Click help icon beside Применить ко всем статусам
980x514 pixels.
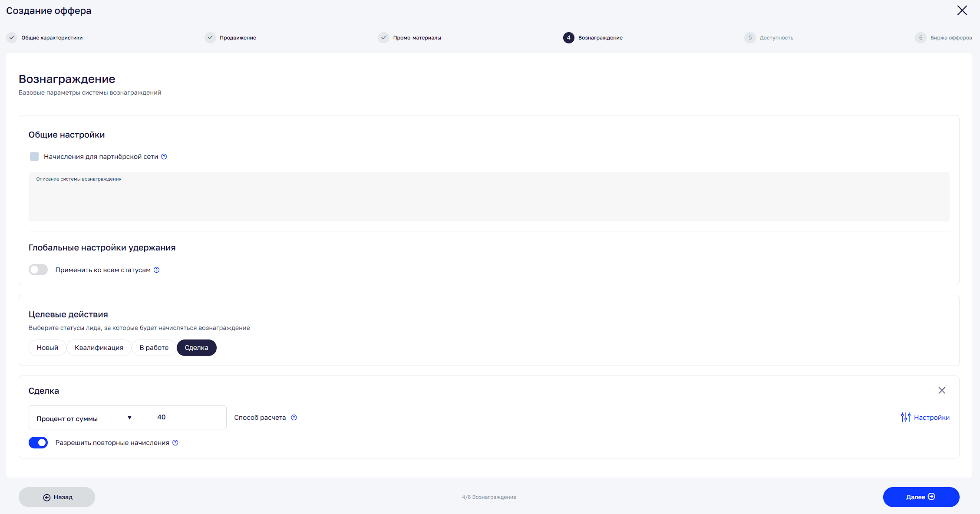click(x=157, y=270)
